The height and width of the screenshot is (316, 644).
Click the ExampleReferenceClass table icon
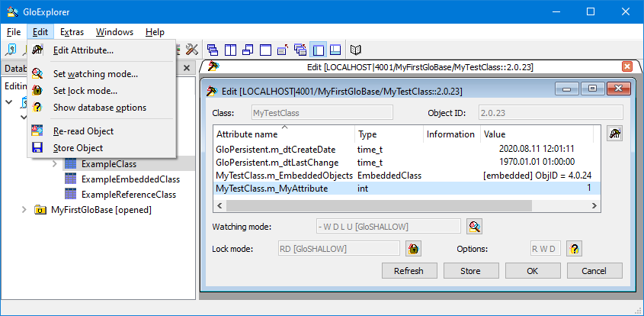[x=71, y=194]
